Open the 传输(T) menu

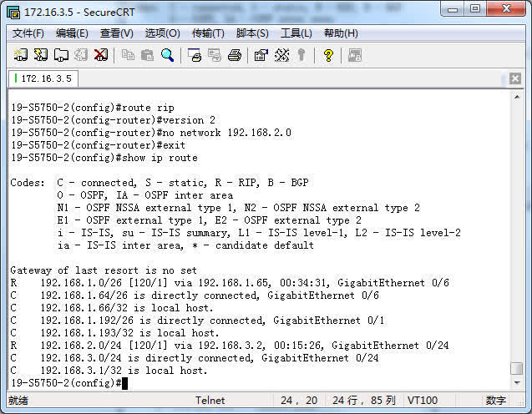point(208,33)
